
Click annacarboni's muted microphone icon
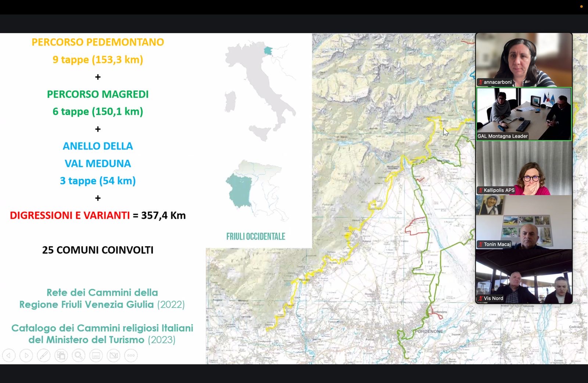(480, 82)
